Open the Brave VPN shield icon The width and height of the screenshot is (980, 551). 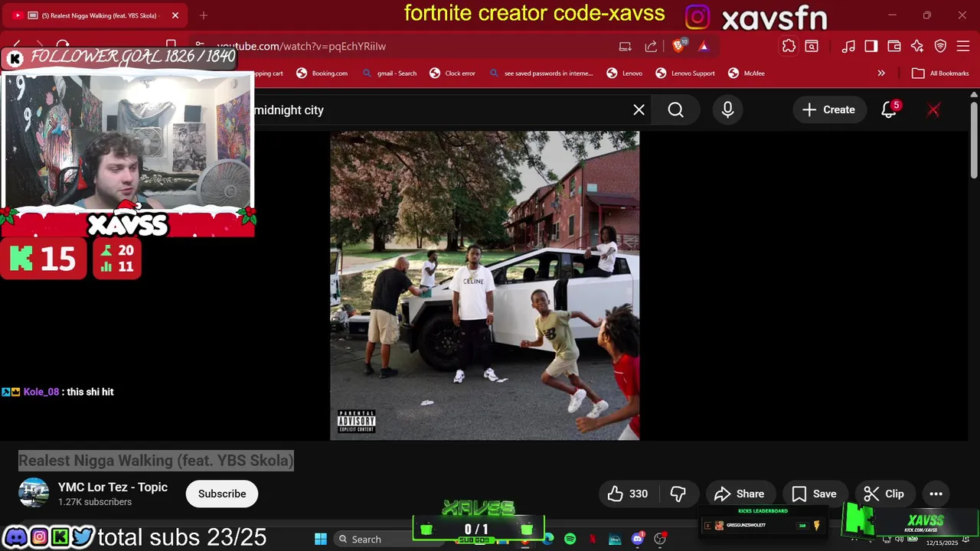click(941, 46)
